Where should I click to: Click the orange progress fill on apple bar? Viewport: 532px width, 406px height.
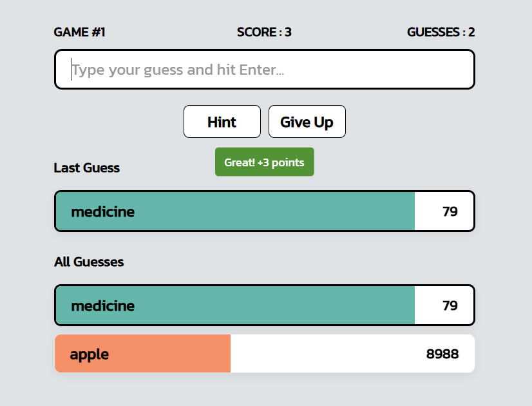click(x=142, y=353)
